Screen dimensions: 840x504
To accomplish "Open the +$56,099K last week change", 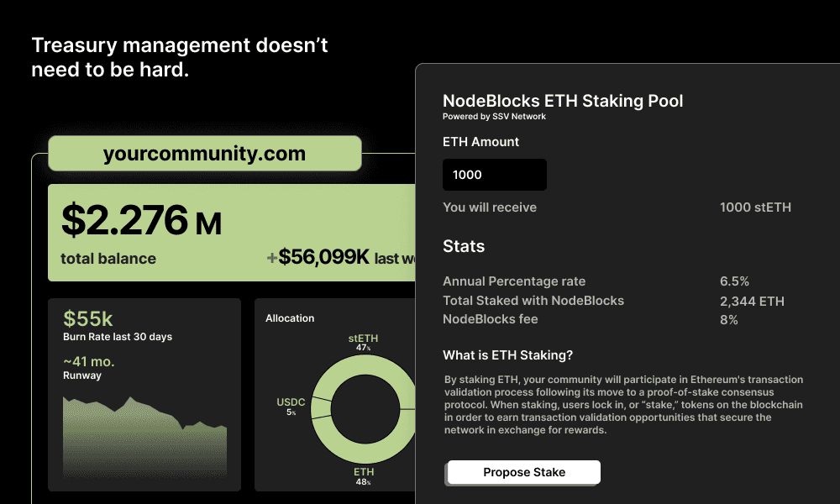I will point(341,258).
